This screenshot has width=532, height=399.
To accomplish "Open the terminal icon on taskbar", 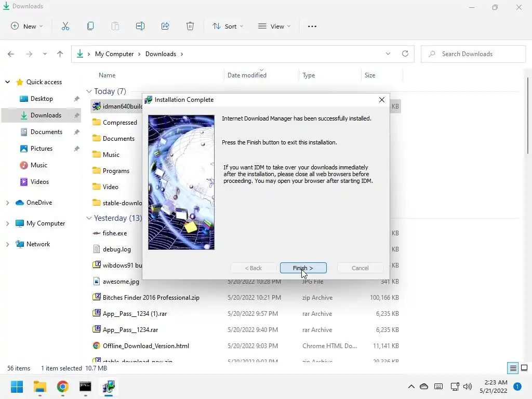I will [85, 387].
